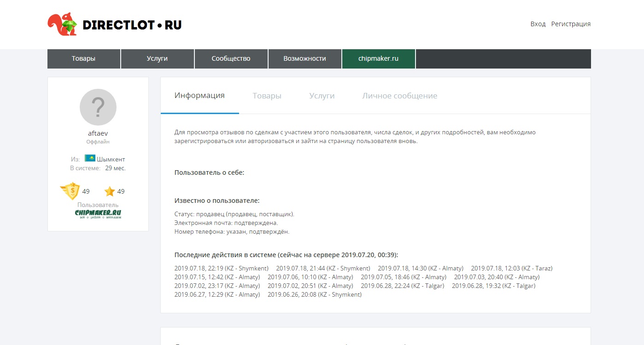
Task: Click the Последние действия в системе heading
Action: click(287, 255)
